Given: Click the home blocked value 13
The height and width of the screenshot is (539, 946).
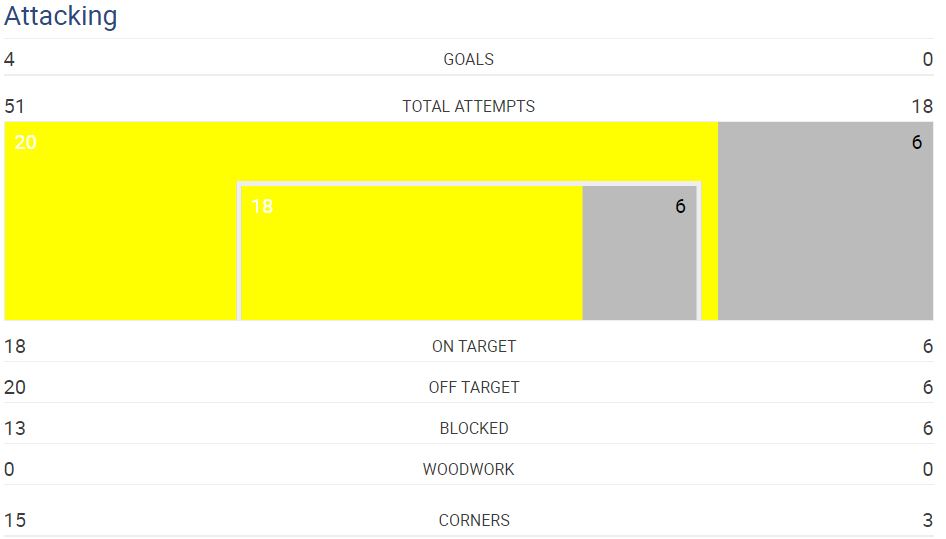Looking at the screenshot, I should 15,429.
